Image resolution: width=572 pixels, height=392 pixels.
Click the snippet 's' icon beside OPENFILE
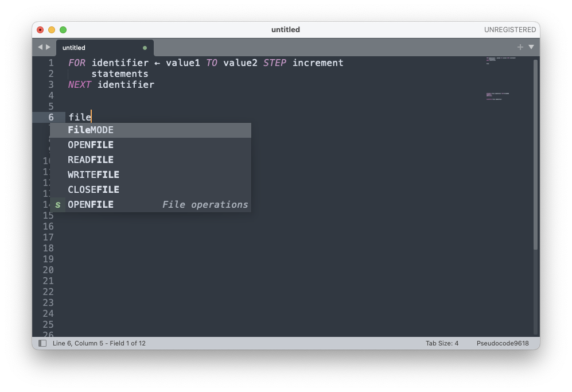coord(57,205)
